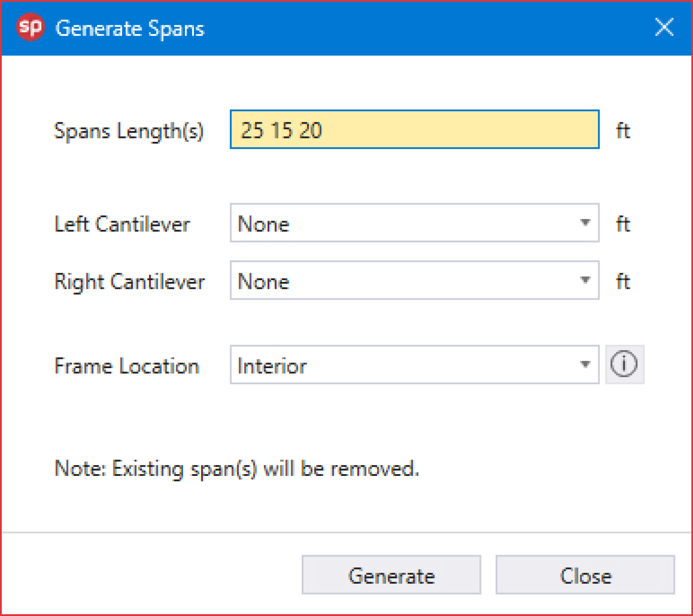Image resolution: width=693 pixels, height=616 pixels.
Task: Click the Spans Length(s) label
Action: pos(128,131)
